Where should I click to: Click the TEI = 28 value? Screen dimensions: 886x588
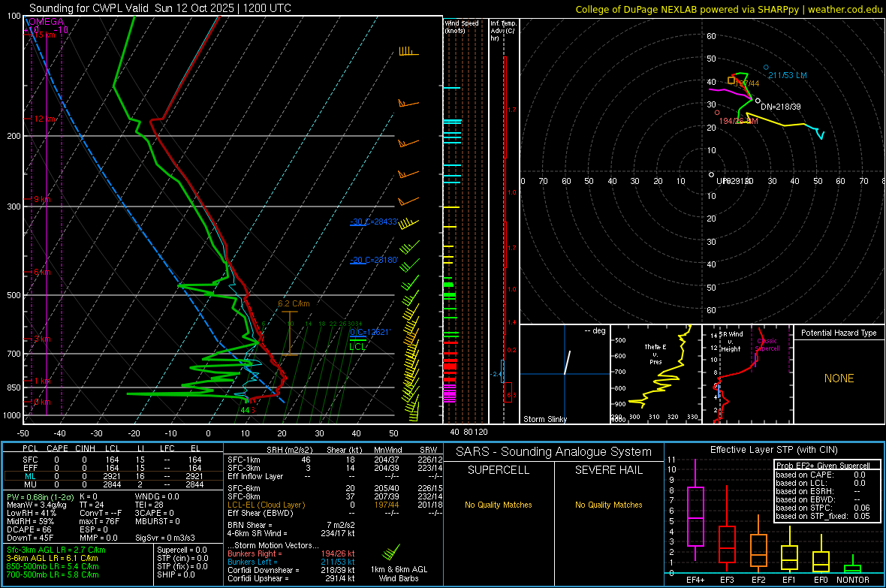coord(149,505)
